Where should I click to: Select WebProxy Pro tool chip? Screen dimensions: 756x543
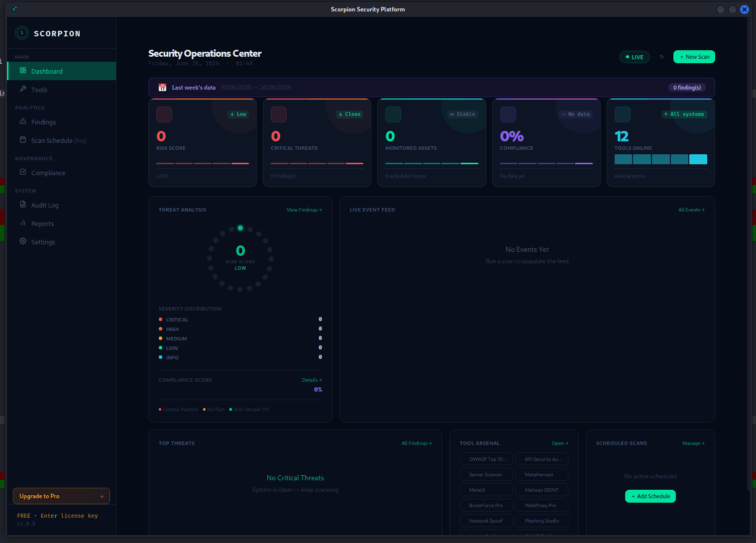[x=542, y=505]
